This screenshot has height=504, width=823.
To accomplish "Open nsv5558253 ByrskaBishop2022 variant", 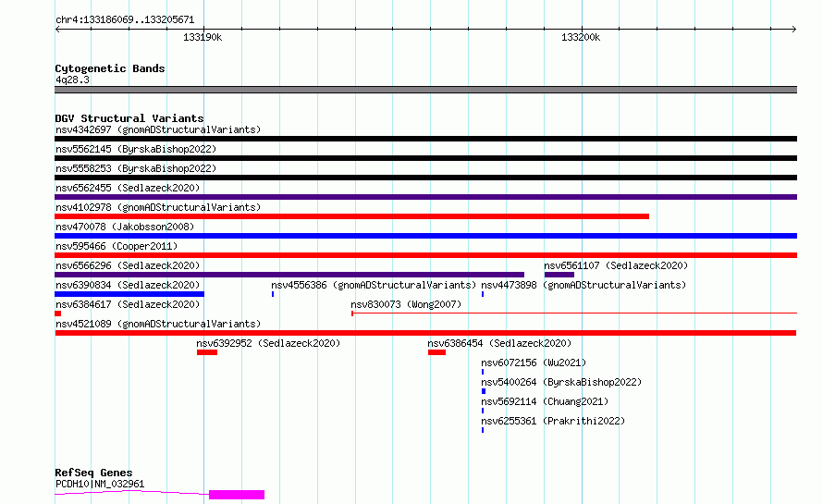I will click(136, 168).
